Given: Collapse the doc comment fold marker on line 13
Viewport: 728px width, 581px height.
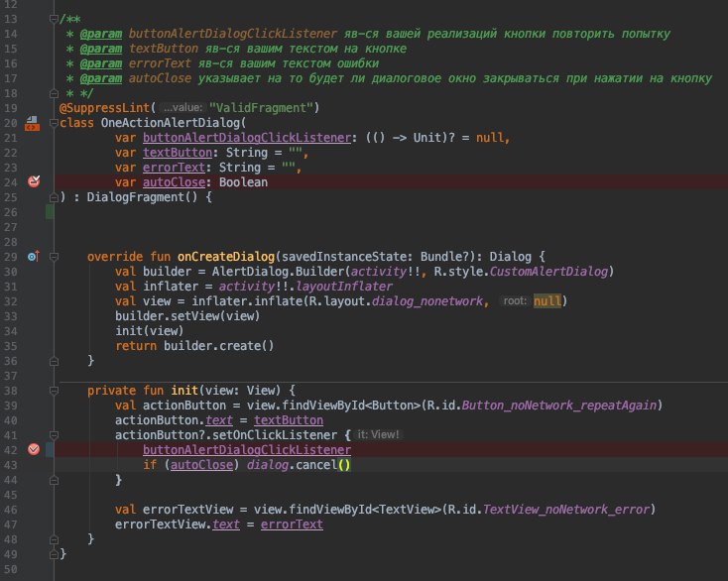Looking at the screenshot, I should tap(54, 19).
